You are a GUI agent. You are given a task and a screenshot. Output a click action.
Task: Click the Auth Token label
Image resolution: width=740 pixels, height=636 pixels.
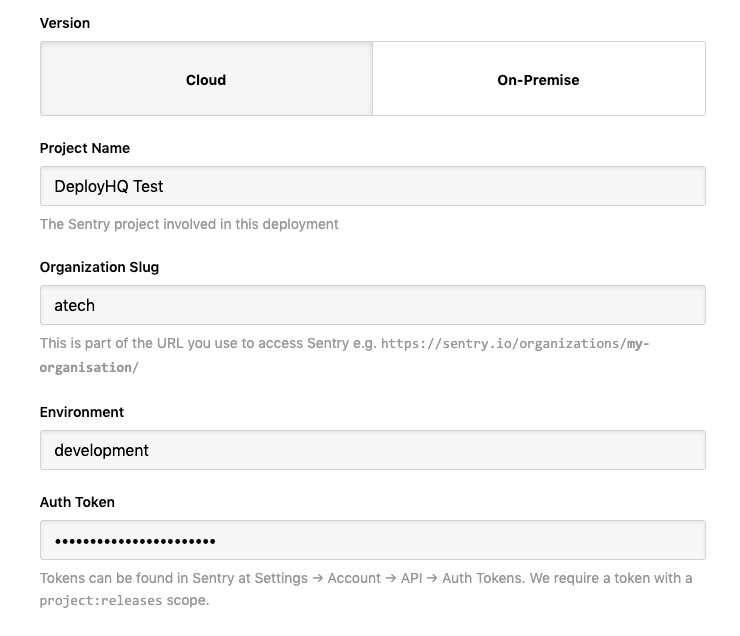[77, 502]
